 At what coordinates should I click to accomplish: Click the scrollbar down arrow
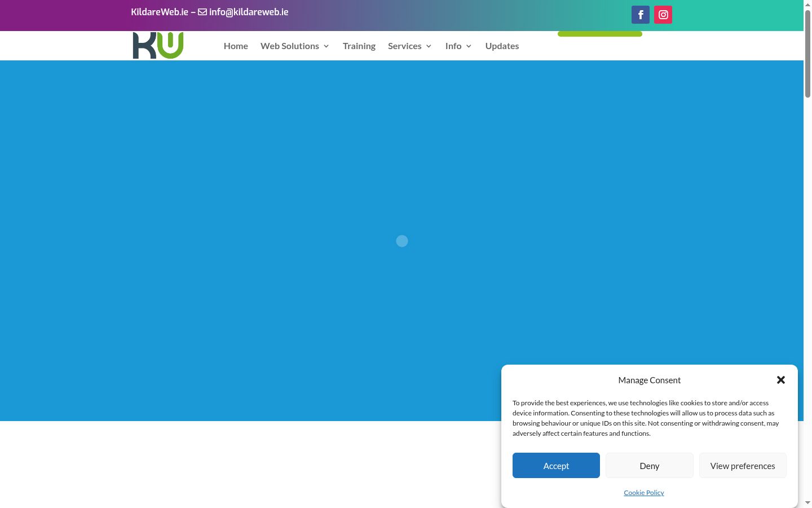[807, 503]
